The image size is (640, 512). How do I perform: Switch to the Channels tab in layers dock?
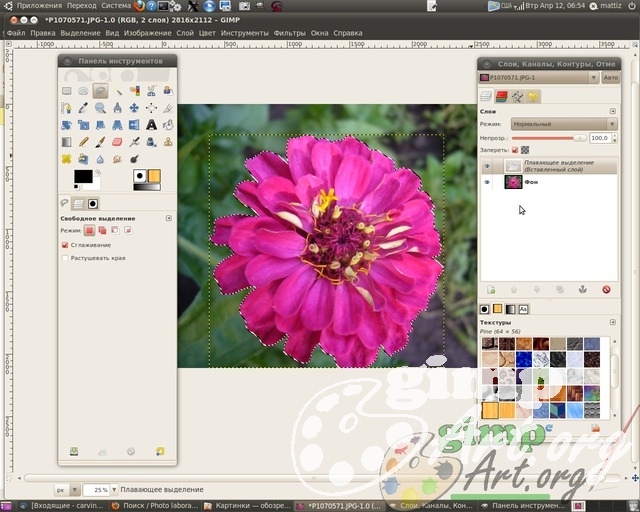coord(502,96)
